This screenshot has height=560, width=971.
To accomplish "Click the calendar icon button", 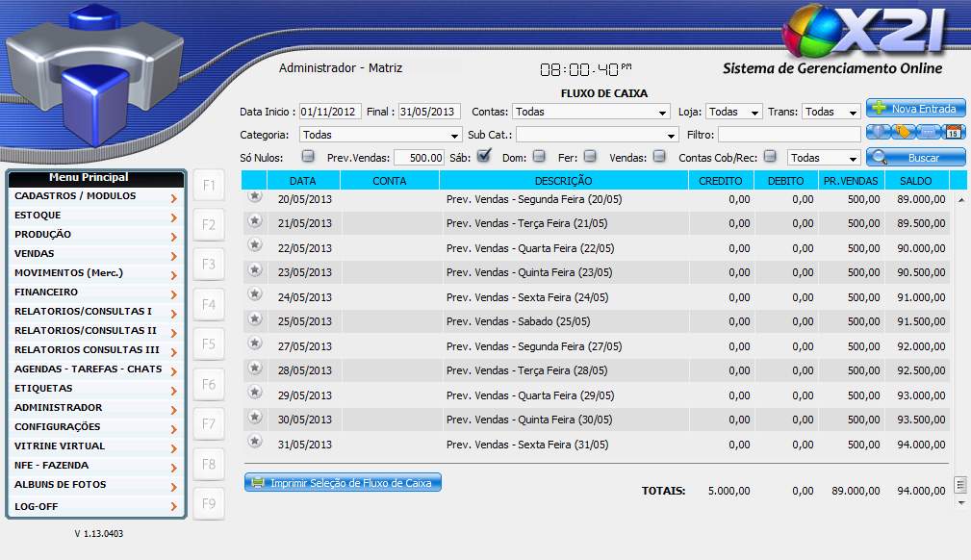I will (x=954, y=133).
